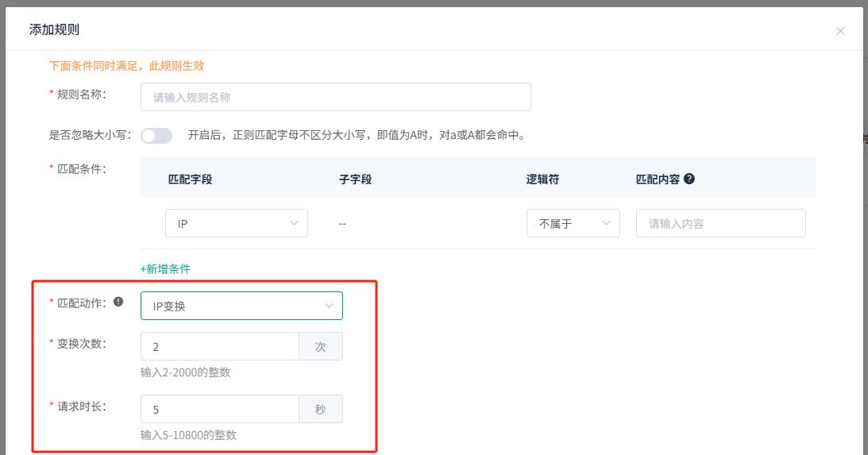
Task: Enable the 是否忽略大小写 switch
Action: point(156,136)
